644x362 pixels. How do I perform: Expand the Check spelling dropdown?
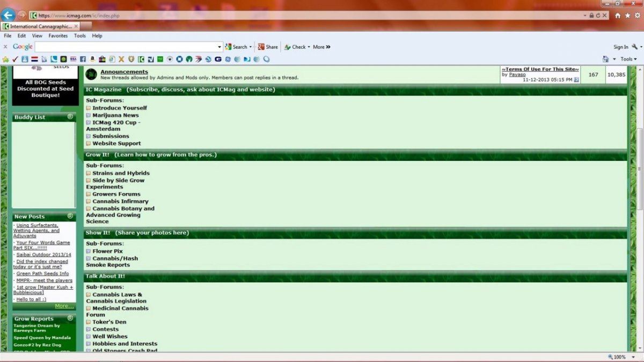point(309,47)
